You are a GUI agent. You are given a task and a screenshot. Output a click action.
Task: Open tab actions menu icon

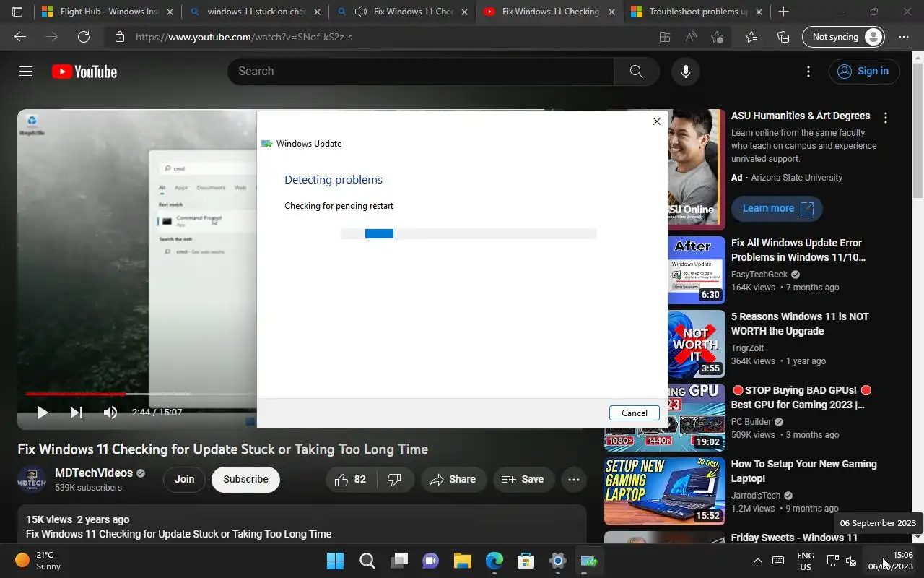[x=17, y=12]
